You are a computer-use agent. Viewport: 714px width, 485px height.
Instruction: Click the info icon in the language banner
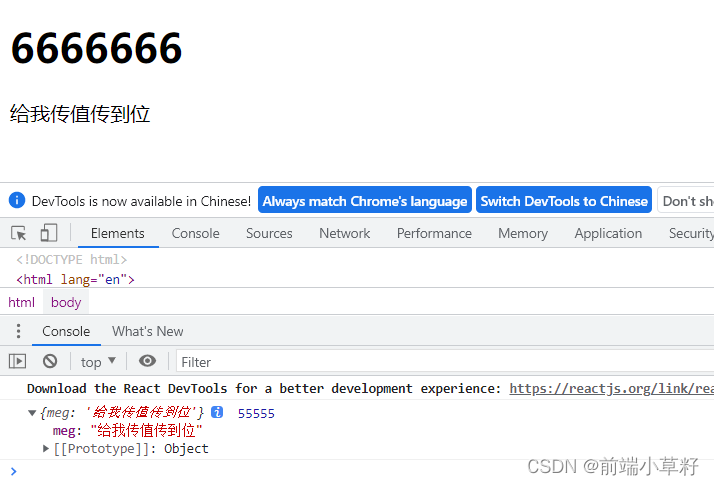click(17, 200)
